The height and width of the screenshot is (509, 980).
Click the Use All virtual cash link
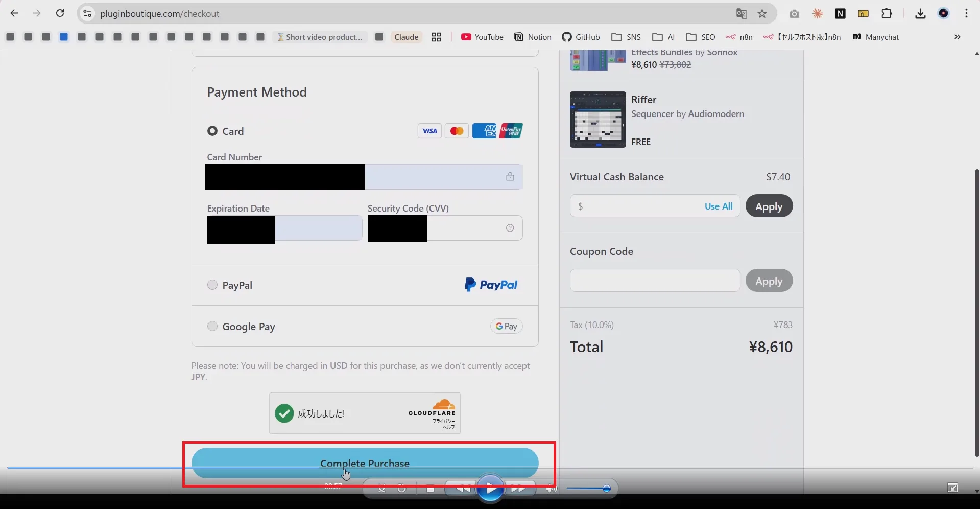(x=718, y=206)
